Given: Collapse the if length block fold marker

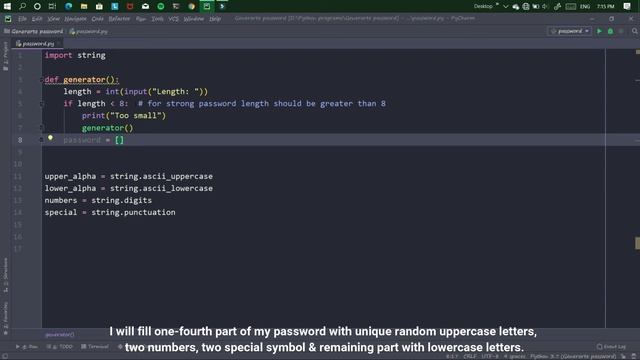Looking at the screenshot, I should (x=42, y=104).
